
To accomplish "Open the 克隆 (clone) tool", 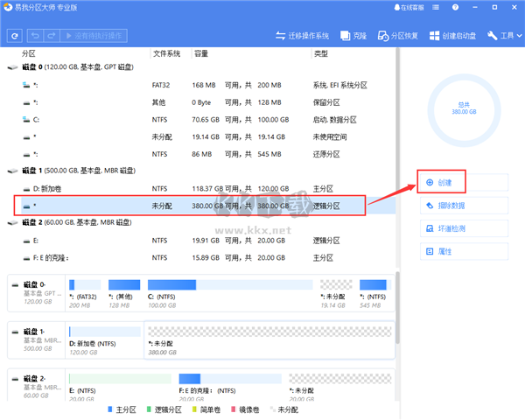I will (354, 36).
